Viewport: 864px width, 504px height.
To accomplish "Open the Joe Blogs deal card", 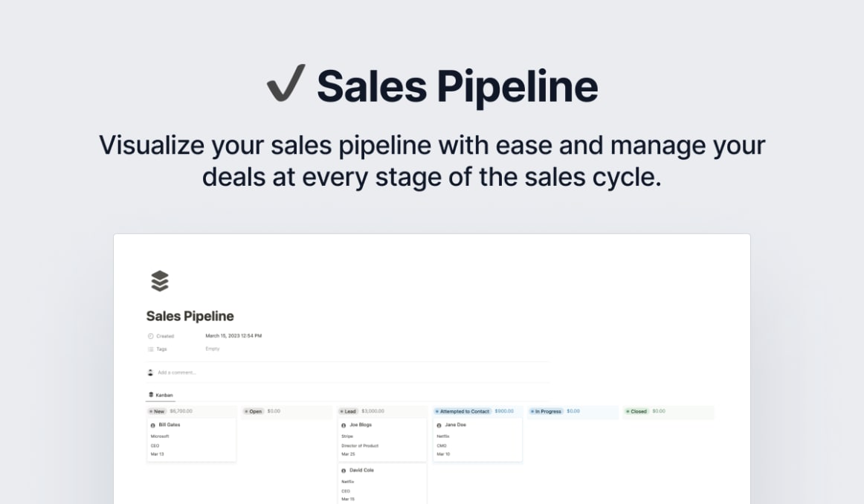I will 382,439.
